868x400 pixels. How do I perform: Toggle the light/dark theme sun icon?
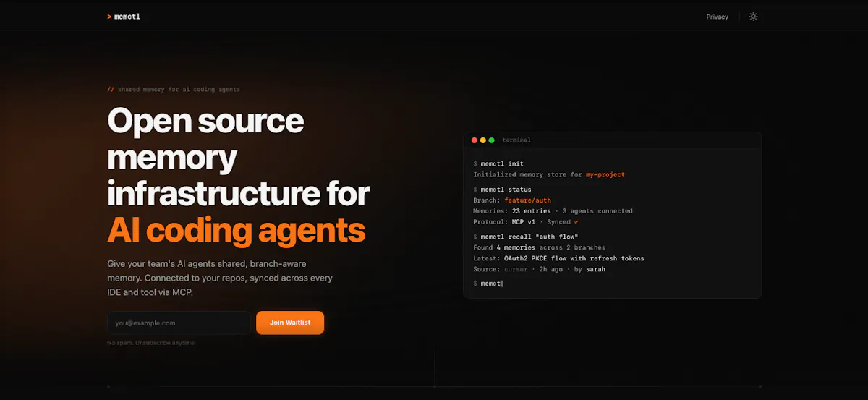click(x=753, y=17)
